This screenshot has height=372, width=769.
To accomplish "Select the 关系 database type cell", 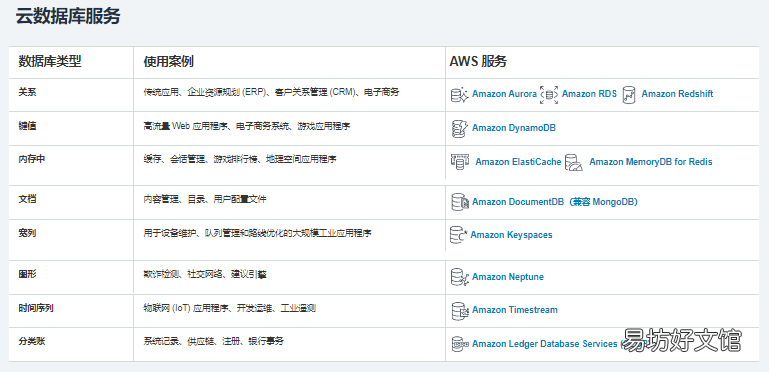I will coord(27,92).
